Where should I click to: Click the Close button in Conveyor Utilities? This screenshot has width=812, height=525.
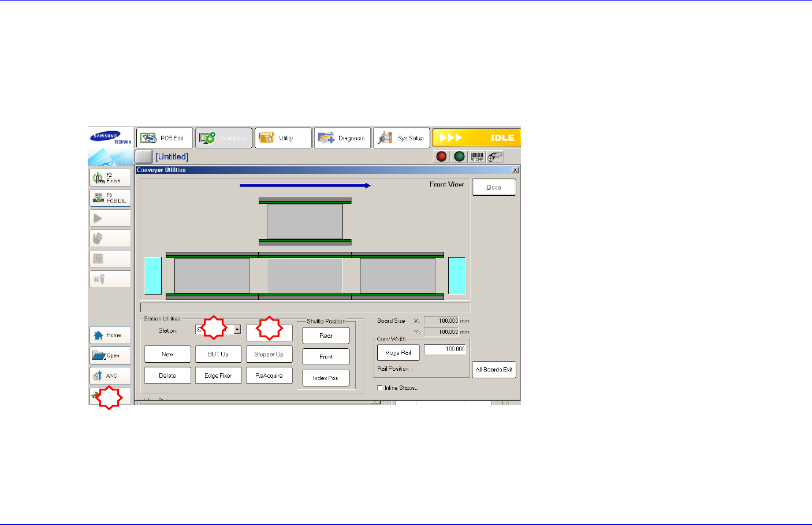494,187
